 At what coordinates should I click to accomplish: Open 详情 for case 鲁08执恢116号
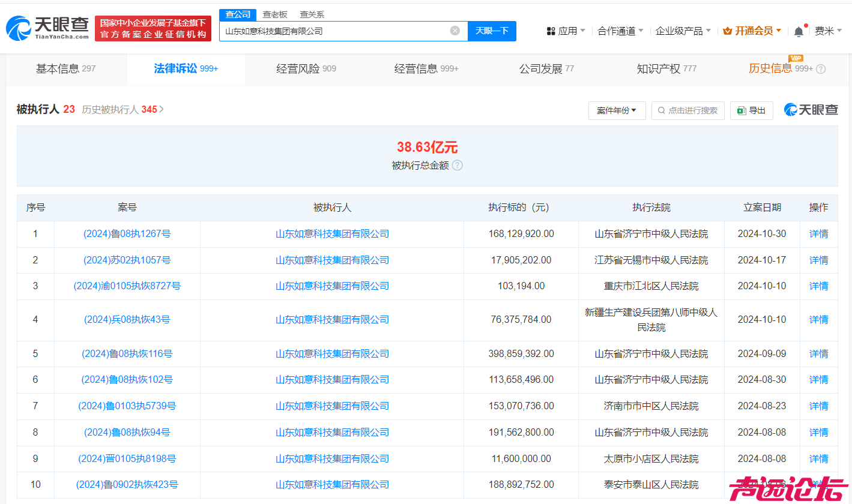pyautogui.click(x=818, y=354)
